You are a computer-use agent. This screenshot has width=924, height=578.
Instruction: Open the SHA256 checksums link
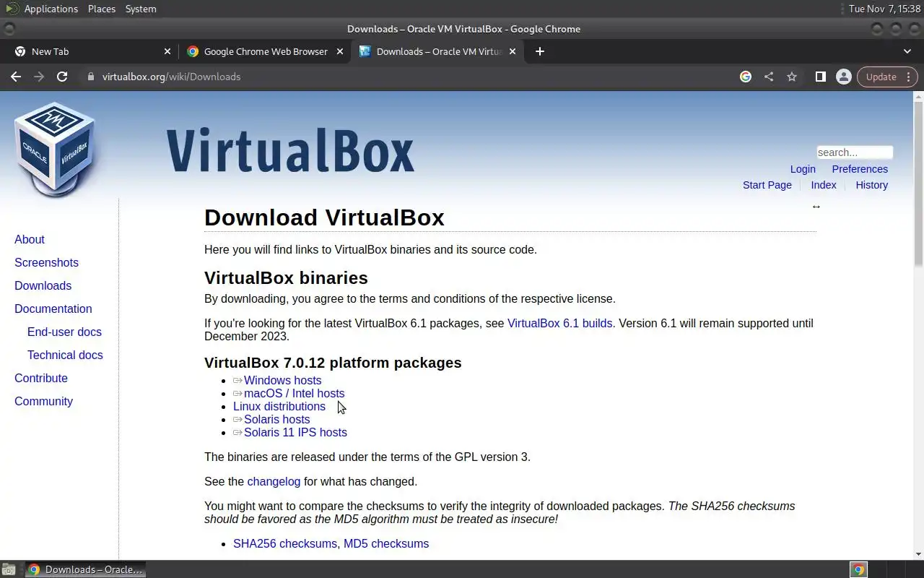[285, 543]
